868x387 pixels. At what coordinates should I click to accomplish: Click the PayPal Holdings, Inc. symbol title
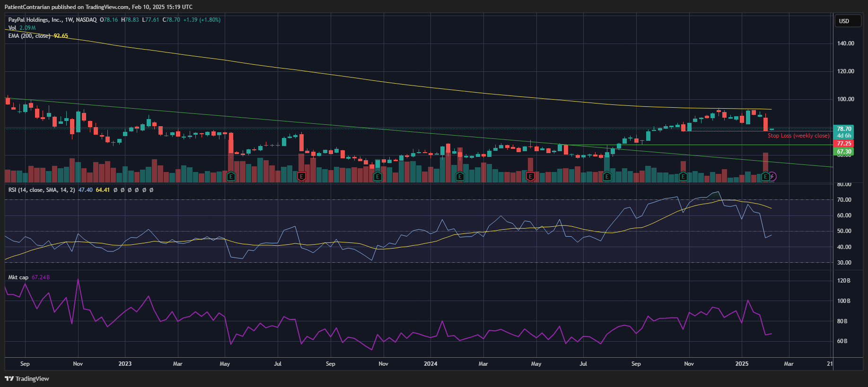coord(53,20)
